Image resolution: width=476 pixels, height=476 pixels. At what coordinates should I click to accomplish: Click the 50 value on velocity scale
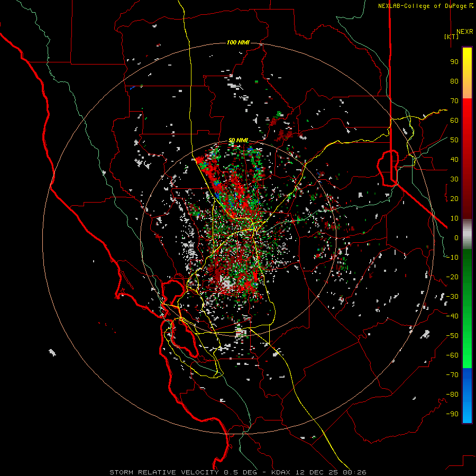pos(454,140)
